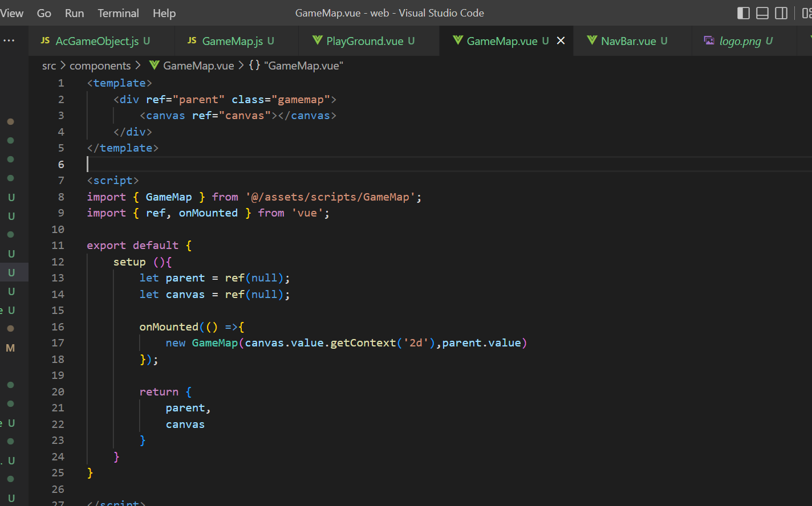
Task: Switch to the PlayGround.vue tab
Action: click(369, 41)
